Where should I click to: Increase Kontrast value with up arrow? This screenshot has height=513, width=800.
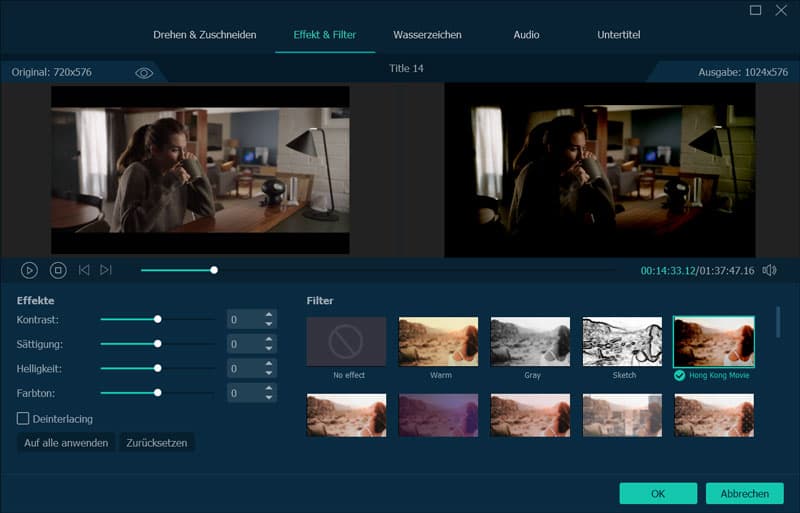[268, 315]
